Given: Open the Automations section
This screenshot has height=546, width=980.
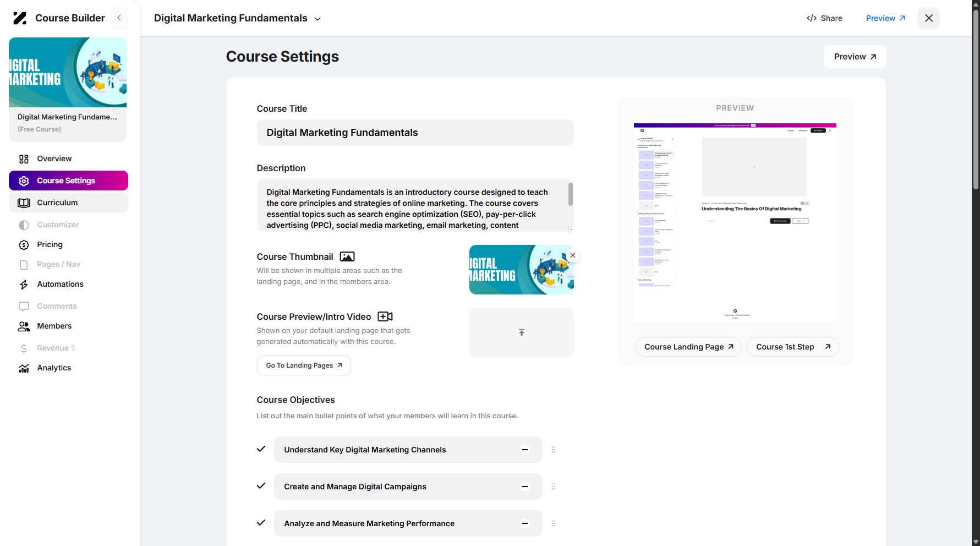Looking at the screenshot, I should tap(68, 284).
